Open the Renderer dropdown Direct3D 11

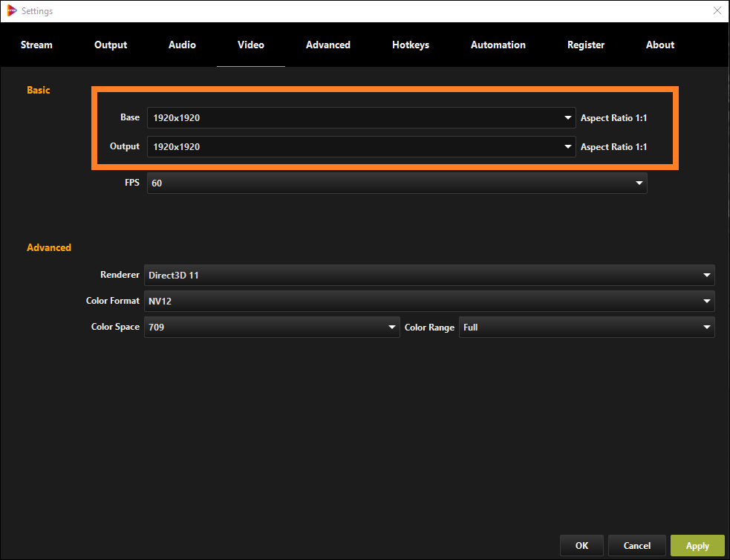(429, 275)
